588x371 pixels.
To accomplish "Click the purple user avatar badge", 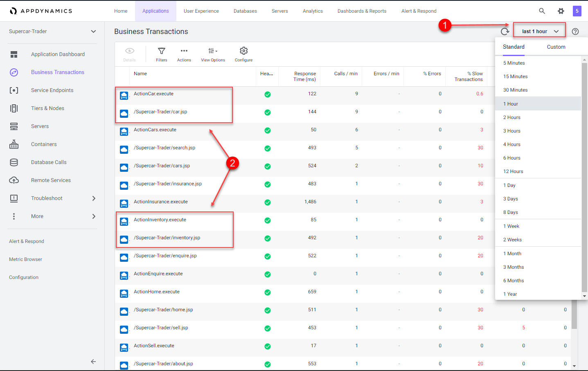I will point(577,11).
